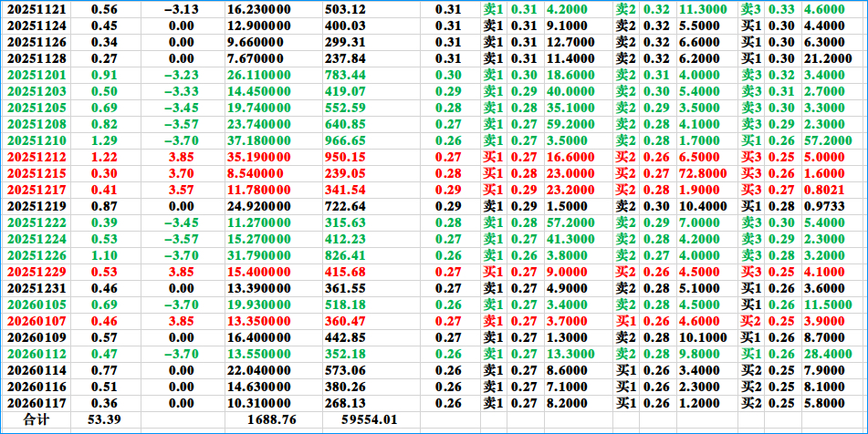Click the red date 20251212
The width and height of the screenshot is (868, 434).
coord(36,157)
